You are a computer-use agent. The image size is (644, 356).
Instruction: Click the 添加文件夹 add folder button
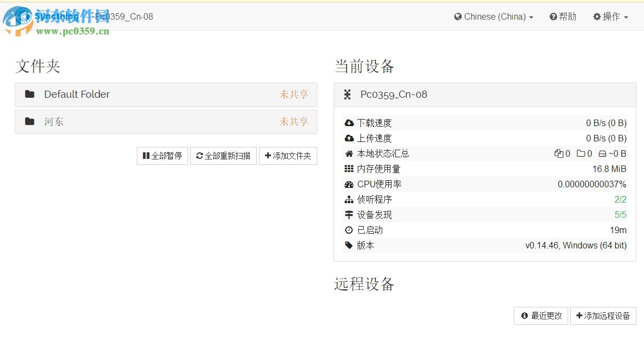(288, 156)
